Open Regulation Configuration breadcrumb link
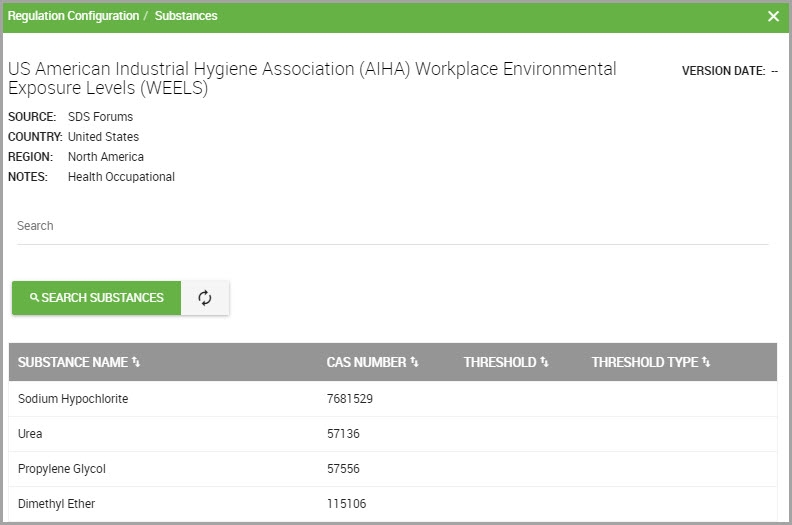The image size is (792, 525). pos(73,16)
